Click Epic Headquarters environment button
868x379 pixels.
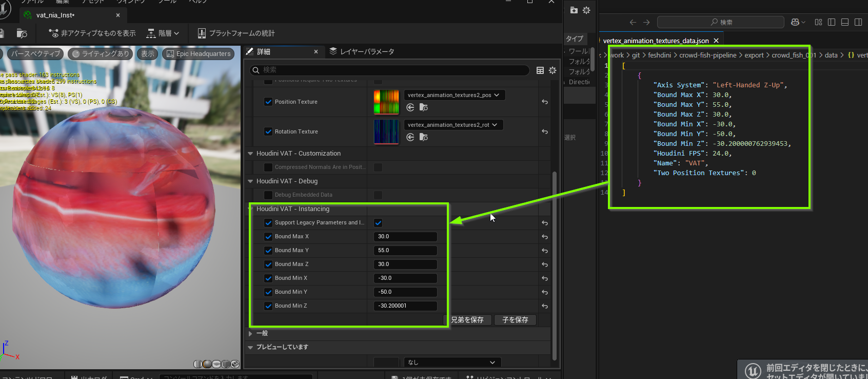(x=199, y=54)
